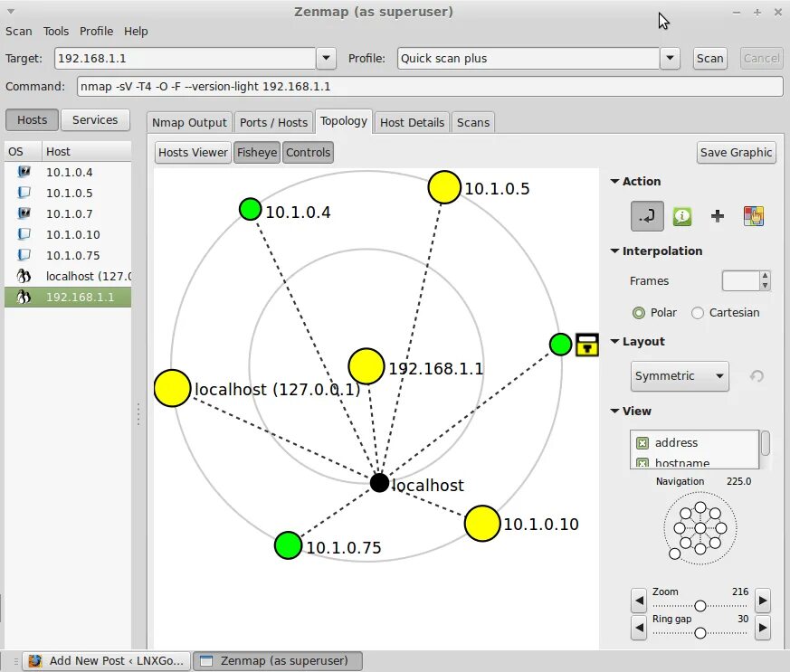Image resolution: width=790 pixels, height=672 pixels.
Task: Click the window menu arrow in the title bar
Action: tap(11, 12)
